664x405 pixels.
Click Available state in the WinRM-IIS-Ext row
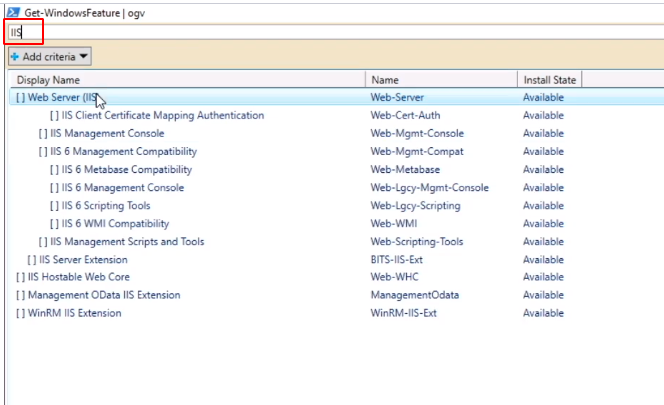coord(543,313)
